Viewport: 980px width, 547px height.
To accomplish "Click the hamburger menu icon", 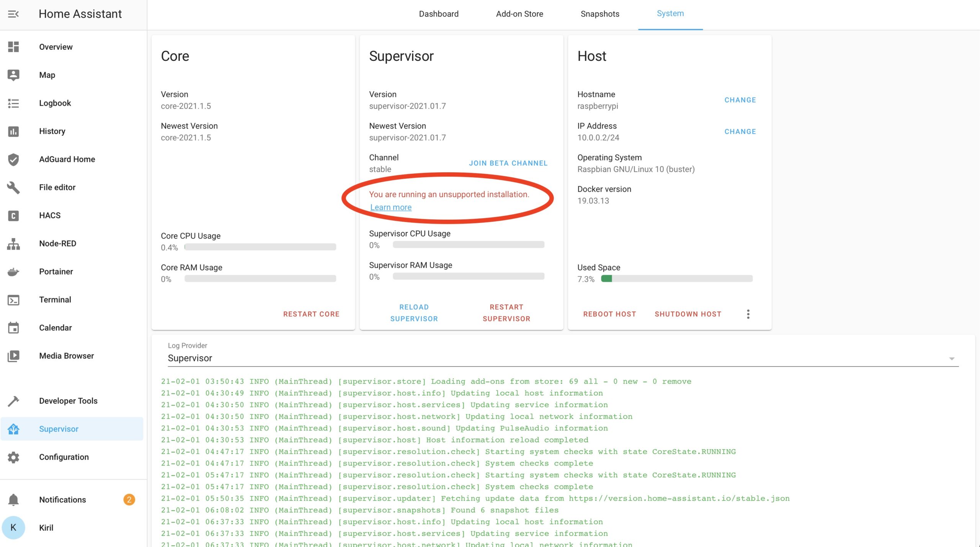I will coord(13,13).
